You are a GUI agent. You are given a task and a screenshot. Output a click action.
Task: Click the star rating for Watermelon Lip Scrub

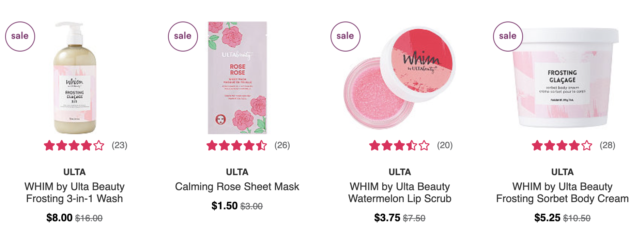[399, 146]
